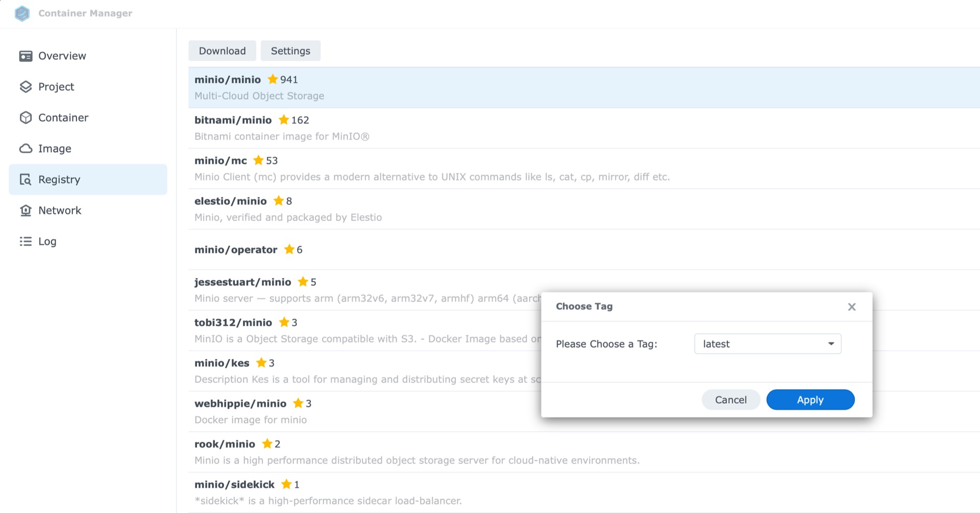Select the rook/minio image name
The height and width of the screenshot is (513, 980).
pos(225,444)
